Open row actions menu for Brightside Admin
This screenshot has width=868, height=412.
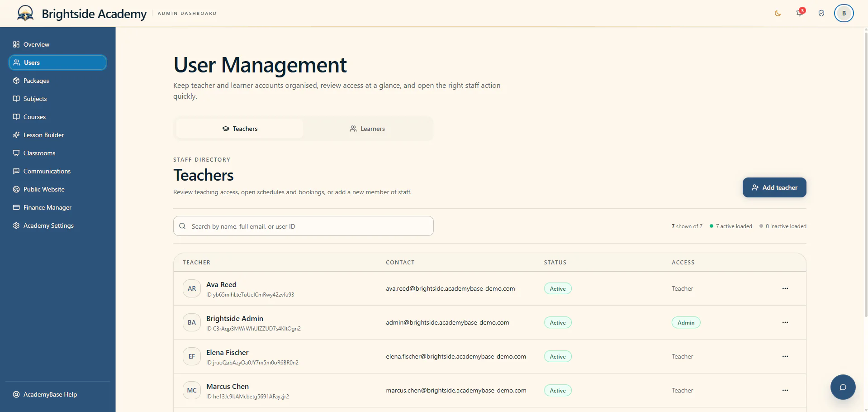pyautogui.click(x=785, y=322)
